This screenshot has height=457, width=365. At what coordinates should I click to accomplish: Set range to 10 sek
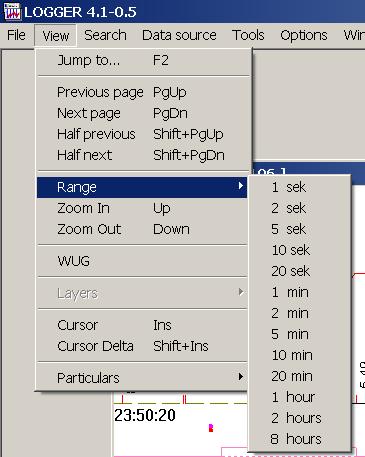[x=300, y=250]
